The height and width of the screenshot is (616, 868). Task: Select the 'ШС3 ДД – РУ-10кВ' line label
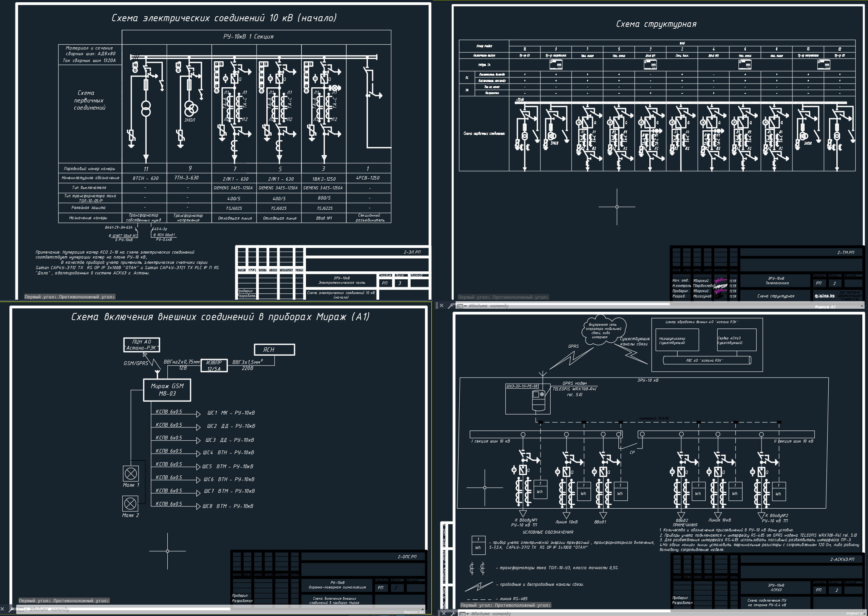[230, 440]
